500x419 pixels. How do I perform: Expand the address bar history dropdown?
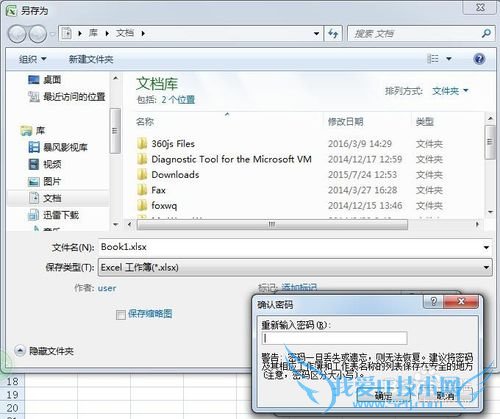316,33
